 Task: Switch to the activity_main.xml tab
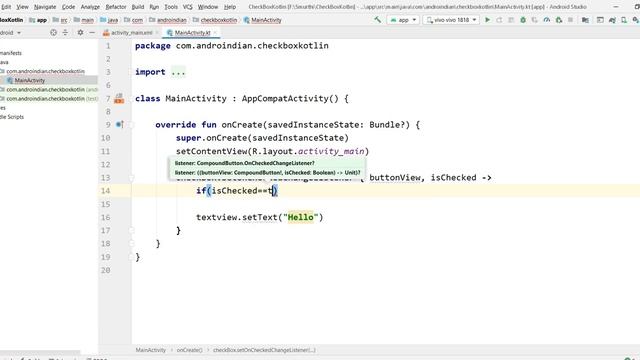pos(131,33)
